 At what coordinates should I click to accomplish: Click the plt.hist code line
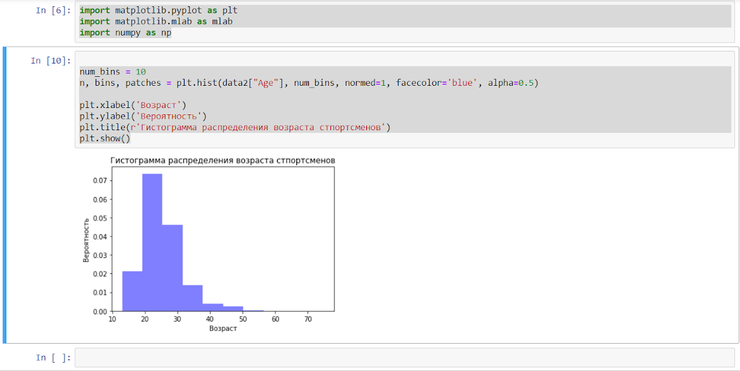[x=309, y=83]
